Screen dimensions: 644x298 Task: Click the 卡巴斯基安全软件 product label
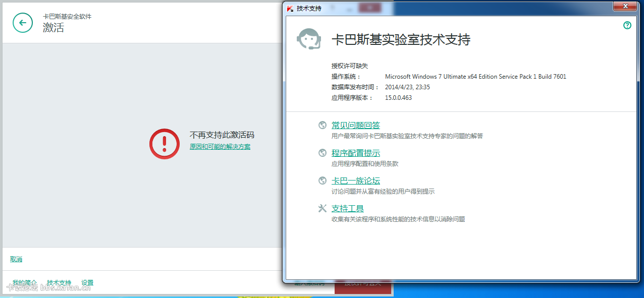[x=67, y=17]
